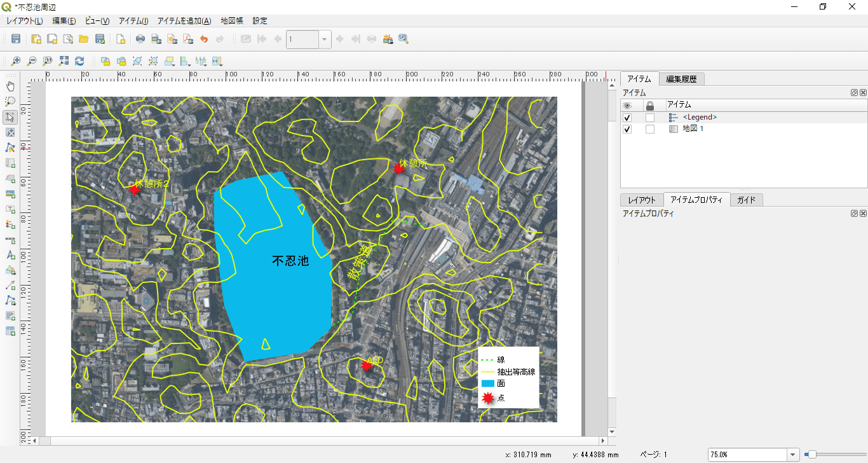
Task: Export layout as SVG
Action: coord(172,39)
